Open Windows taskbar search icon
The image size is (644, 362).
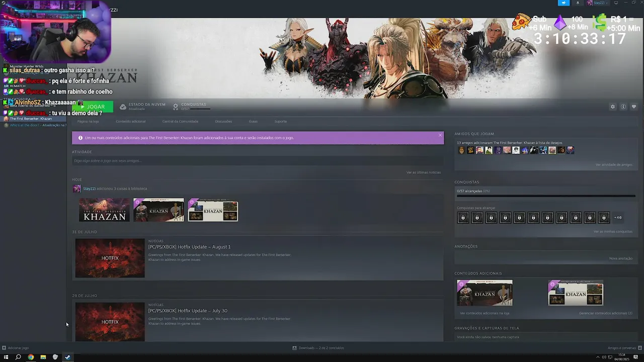pos(18,357)
